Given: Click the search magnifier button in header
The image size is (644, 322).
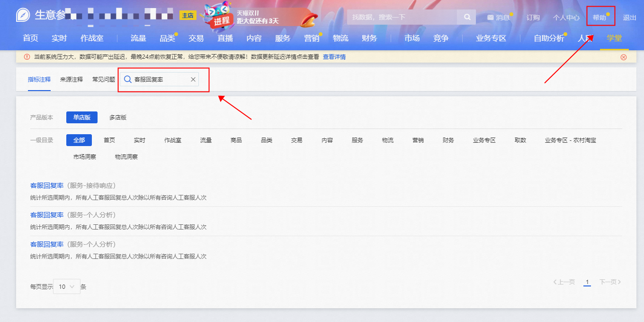Looking at the screenshot, I should point(467,17).
